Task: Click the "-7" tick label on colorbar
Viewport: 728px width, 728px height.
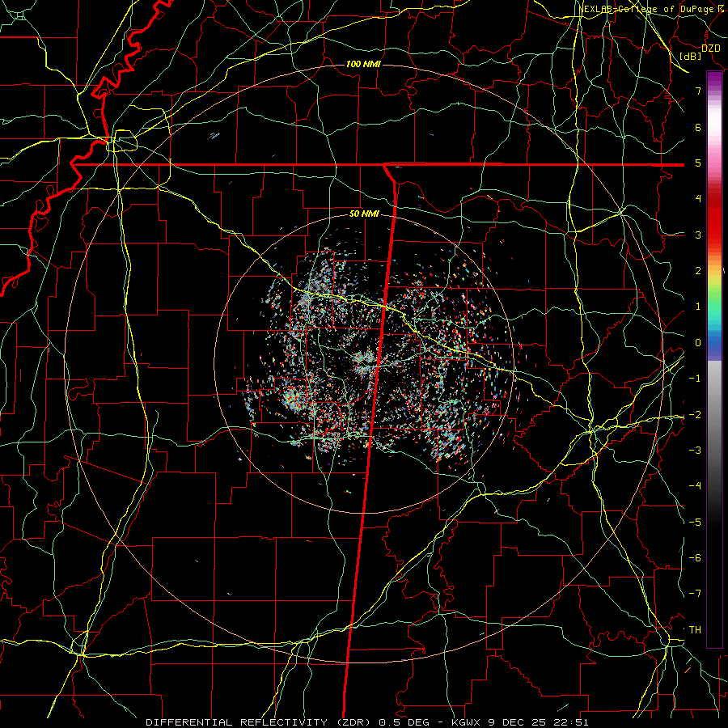Action: point(695,594)
